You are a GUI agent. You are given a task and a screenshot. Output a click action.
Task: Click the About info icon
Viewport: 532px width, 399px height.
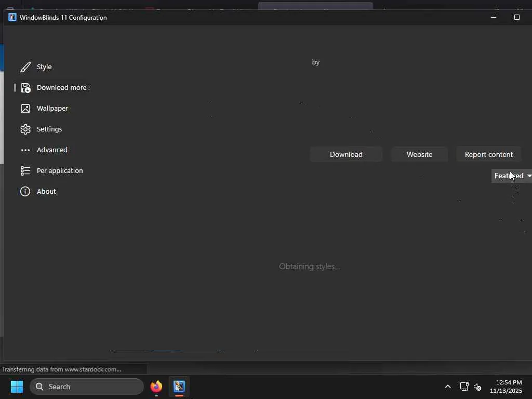coord(25,191)
